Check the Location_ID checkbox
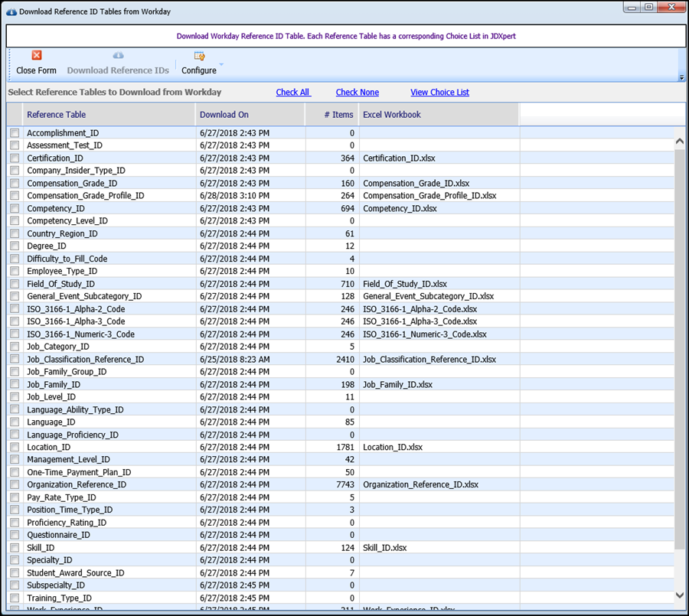Screen dimensions: 689x616 click(x=15, y=447)
